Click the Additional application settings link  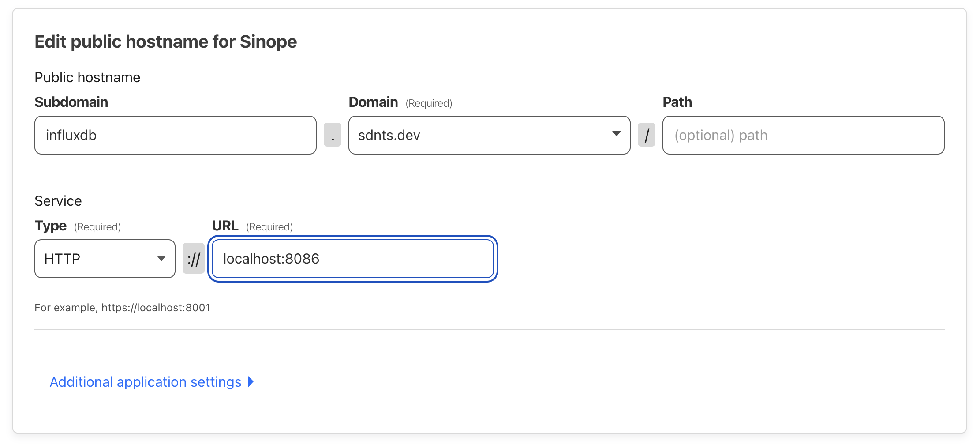click(145, 382)
